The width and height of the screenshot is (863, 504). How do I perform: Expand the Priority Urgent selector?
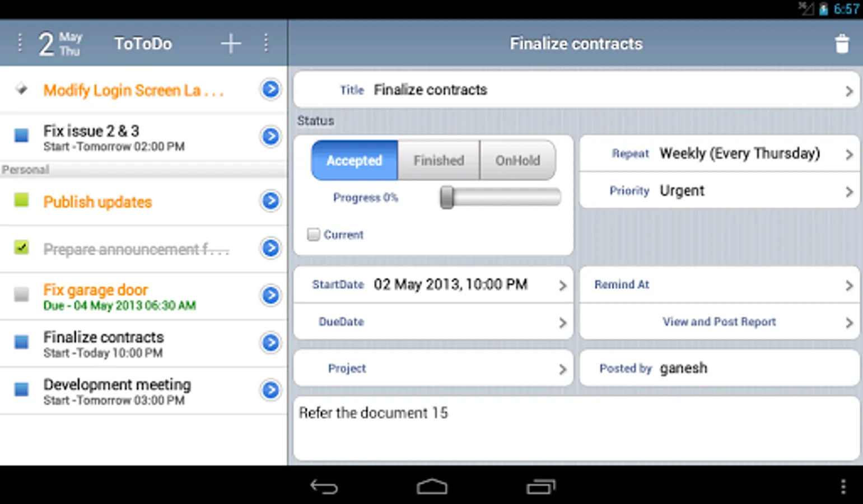720,190
